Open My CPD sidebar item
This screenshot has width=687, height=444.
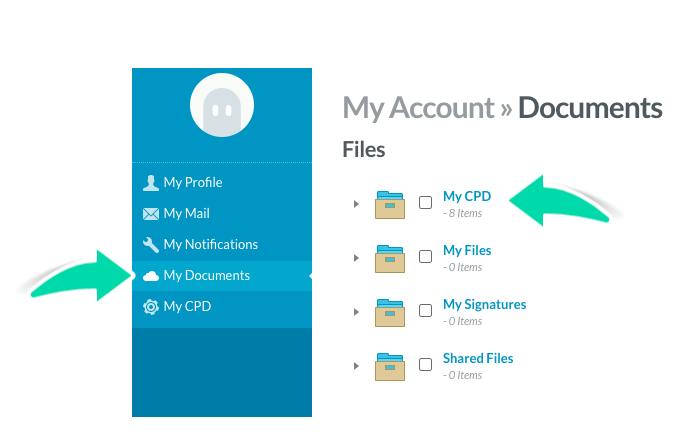pos(222,307)
